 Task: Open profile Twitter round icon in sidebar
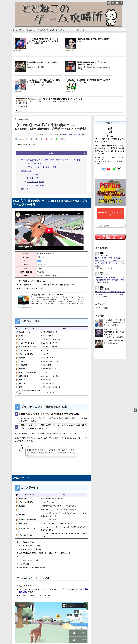(x=103, y=169)
